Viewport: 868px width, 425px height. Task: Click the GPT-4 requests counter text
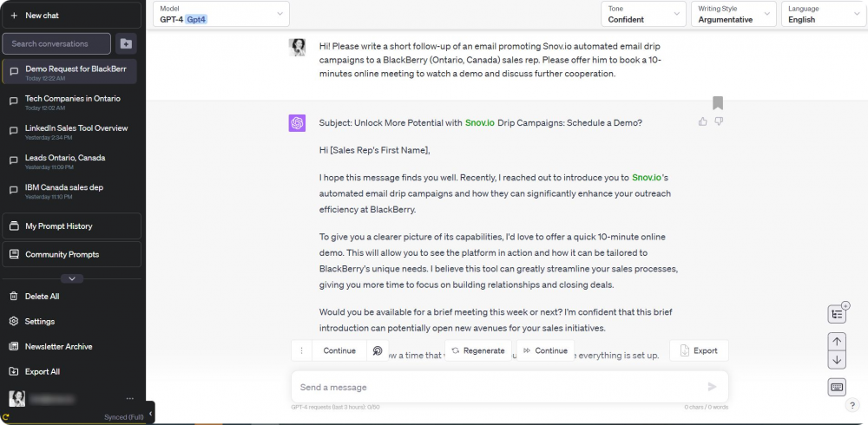click(x=335, y=408)
